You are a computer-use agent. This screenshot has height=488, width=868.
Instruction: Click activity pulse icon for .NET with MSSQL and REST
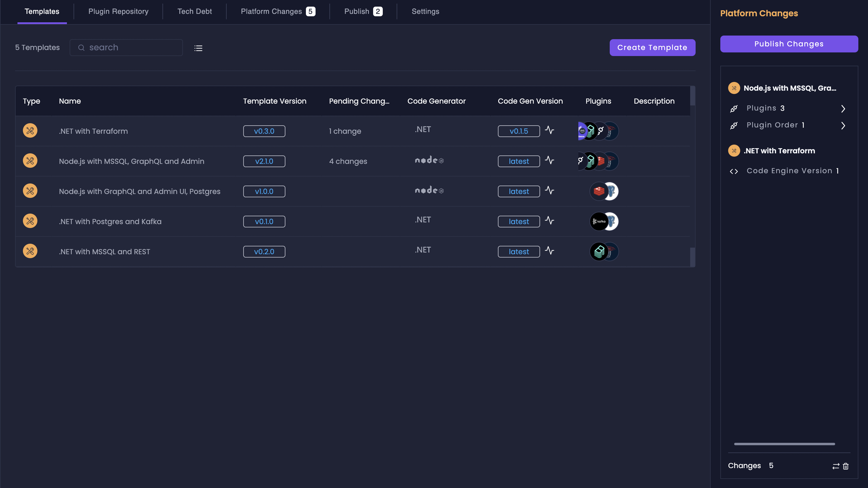pyautogui.click(x=549, y=251)
